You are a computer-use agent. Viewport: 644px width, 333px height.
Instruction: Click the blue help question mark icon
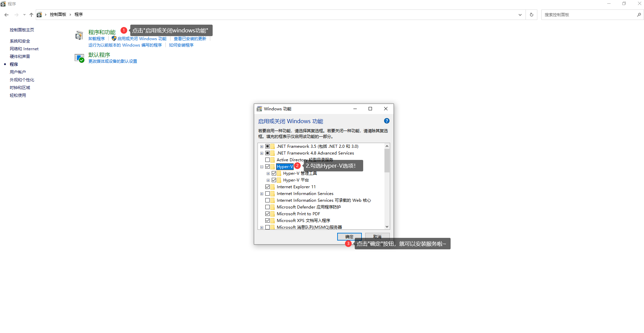pyautogui.click(x=386, y=121)
